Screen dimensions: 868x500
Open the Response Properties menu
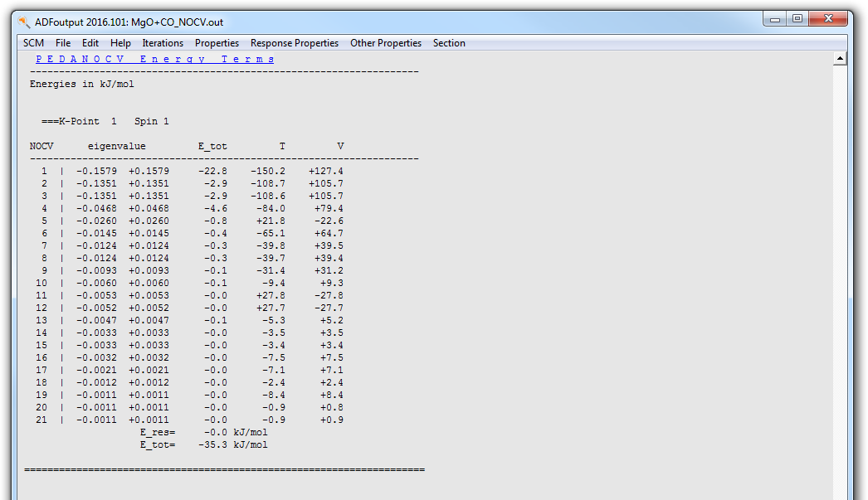click(x=294, y=43)
